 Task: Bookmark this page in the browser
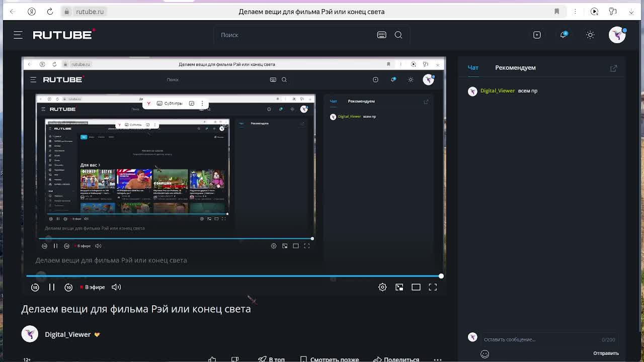556,12
